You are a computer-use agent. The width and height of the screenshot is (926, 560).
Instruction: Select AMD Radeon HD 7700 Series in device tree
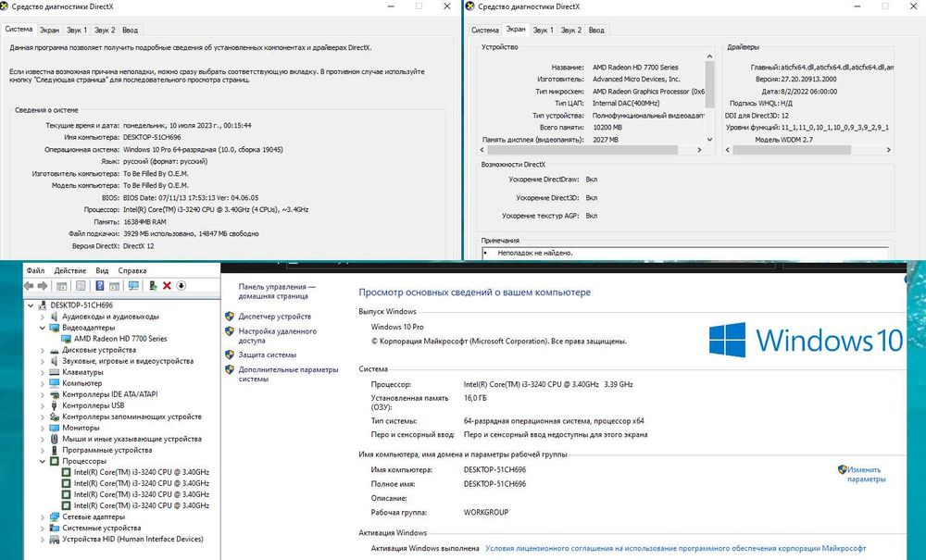coord(120,339)
